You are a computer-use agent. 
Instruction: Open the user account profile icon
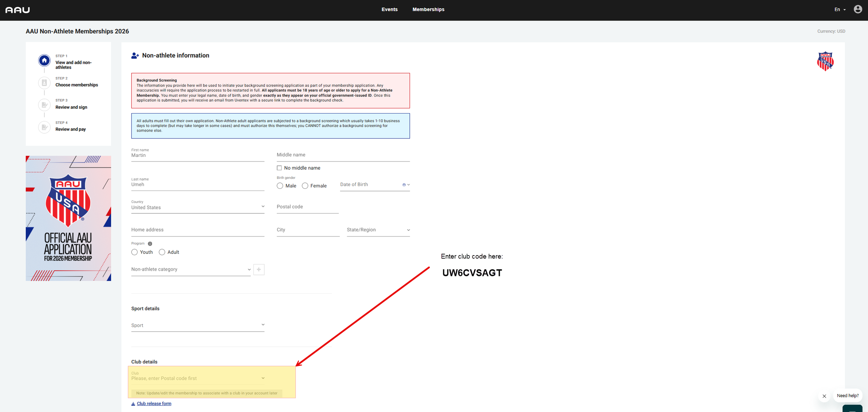[858, 9]
